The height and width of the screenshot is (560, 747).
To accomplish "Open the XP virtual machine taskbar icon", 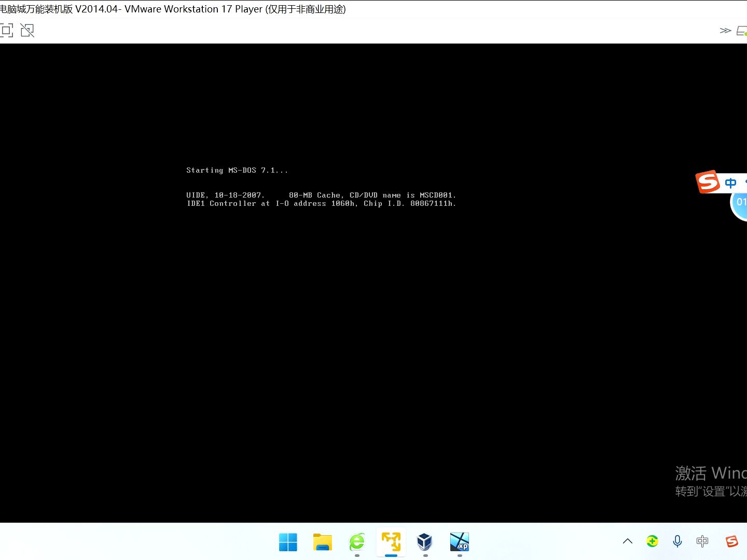I will pyautogui.click(x=460, y=542).
